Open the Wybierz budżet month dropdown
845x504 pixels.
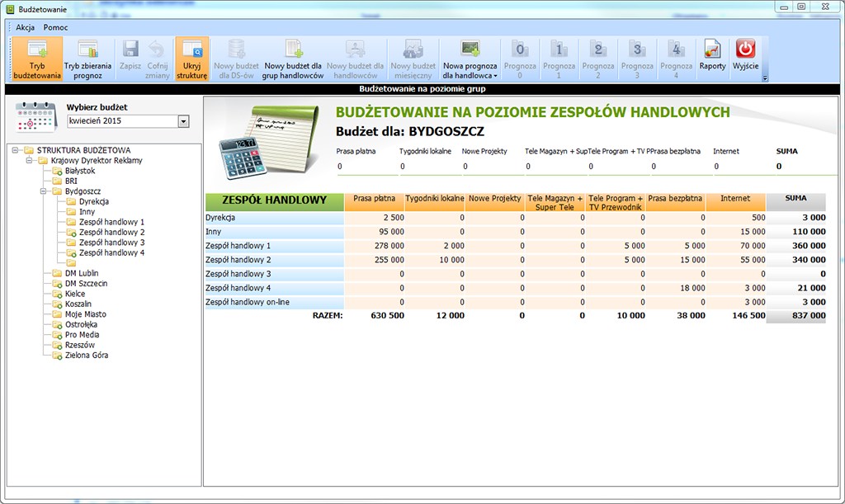tap(184, 121)
